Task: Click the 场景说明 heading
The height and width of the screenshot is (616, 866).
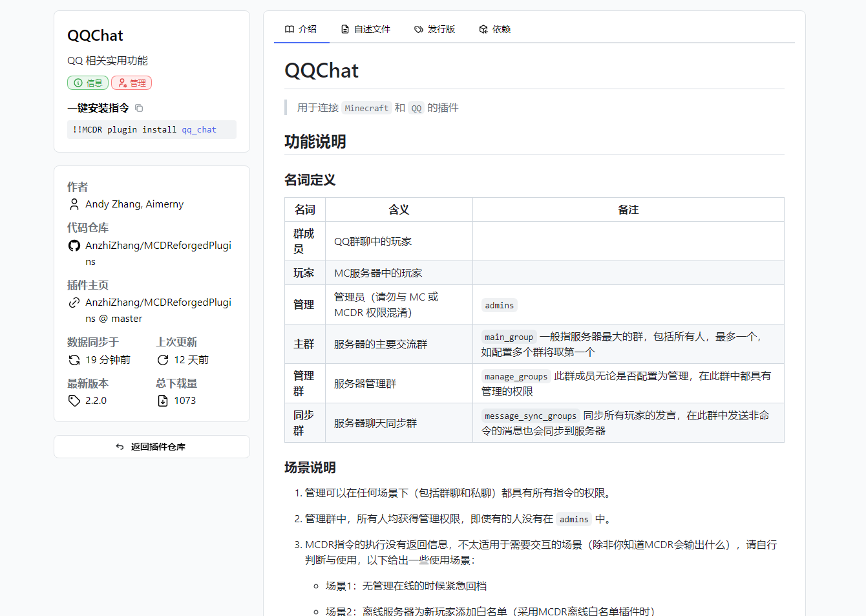Action: pyautogui.click(x=310, y=467)
